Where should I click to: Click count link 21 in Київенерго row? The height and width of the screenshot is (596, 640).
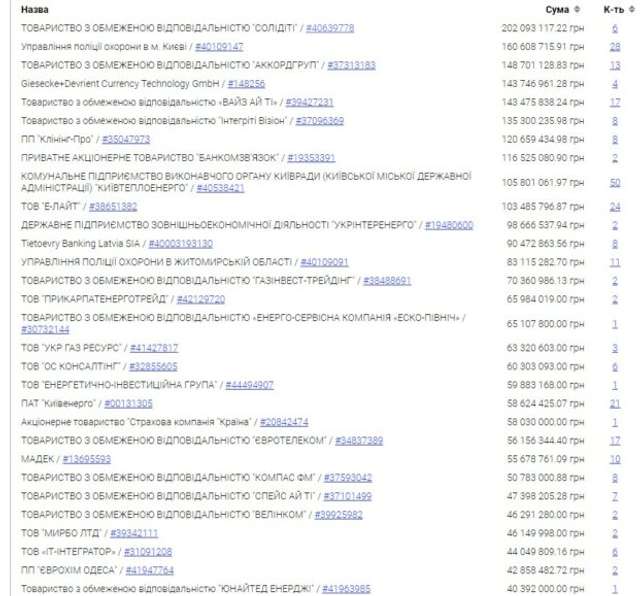click(x=615, y=403)
